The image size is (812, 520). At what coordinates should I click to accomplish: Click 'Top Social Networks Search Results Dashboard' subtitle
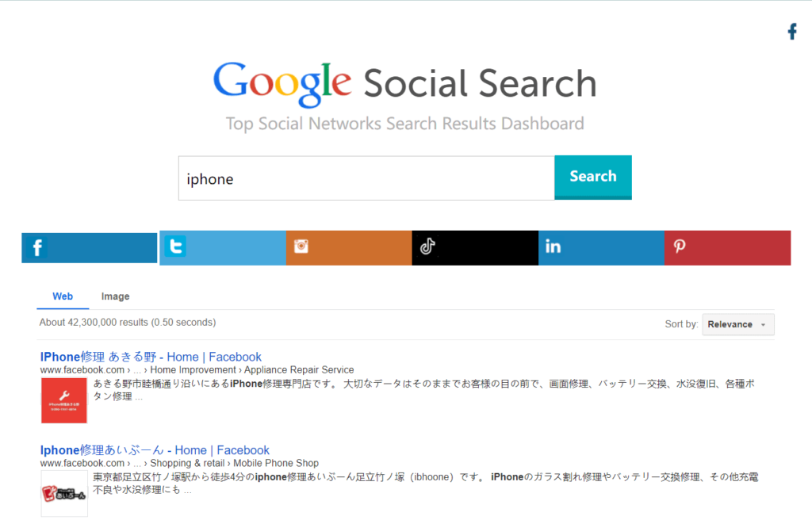(x=405, y=124)
